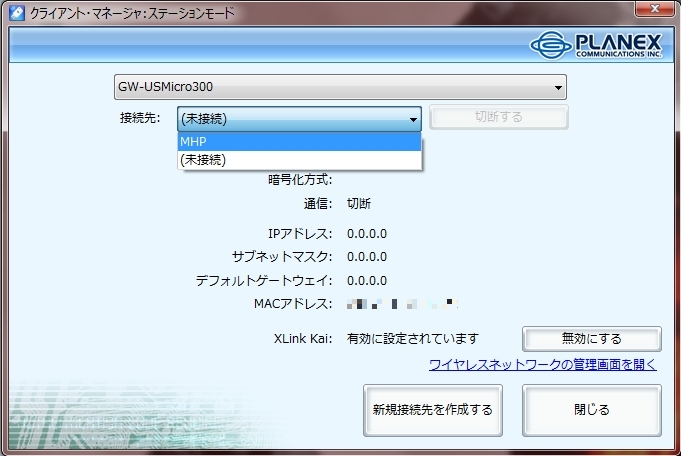The height and width of the screenshot is (456, 681).
Task: Click the XLink Kai status 有効に設定されています
Action: click(x=413, y=339)
